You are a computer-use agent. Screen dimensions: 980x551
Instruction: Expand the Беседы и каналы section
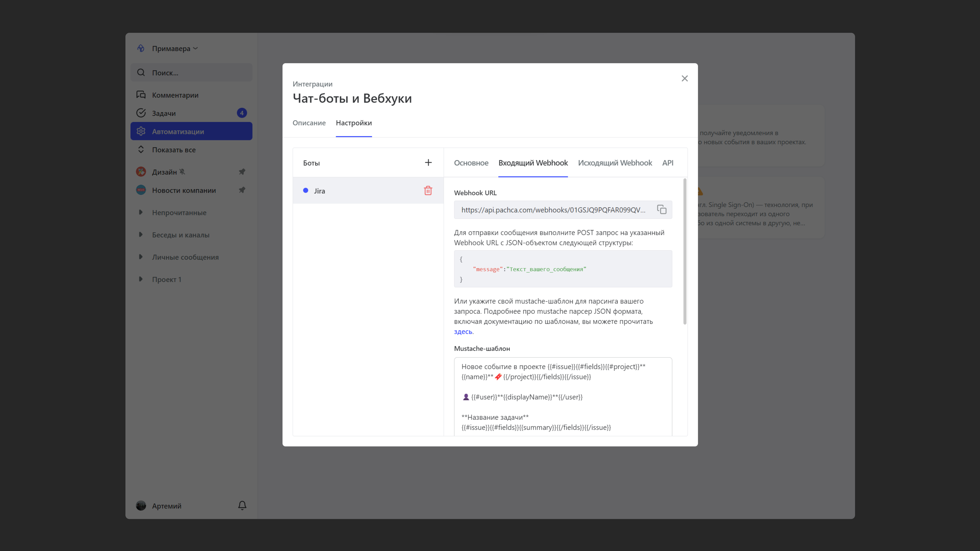tap(141, 235)
